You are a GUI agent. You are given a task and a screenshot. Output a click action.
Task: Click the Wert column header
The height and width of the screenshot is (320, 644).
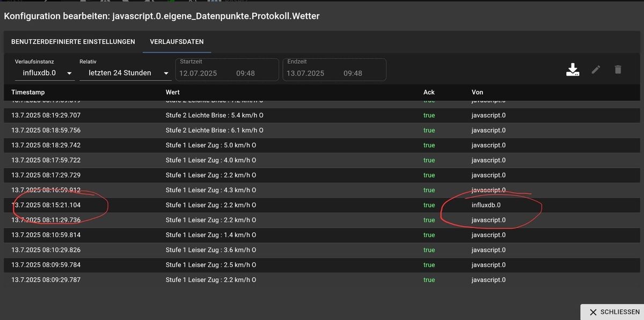173,92
